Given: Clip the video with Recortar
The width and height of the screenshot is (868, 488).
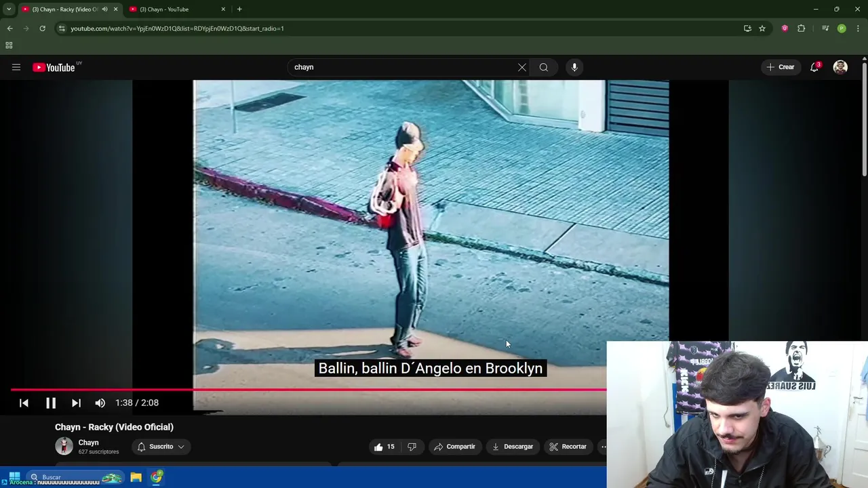Looking at the screenshot, I should point(568,447).
